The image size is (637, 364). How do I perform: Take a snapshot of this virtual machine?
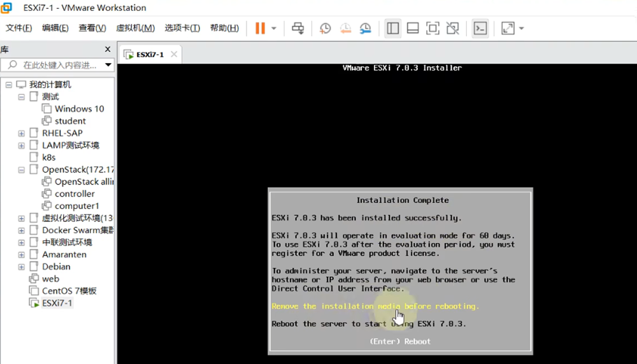325,28
